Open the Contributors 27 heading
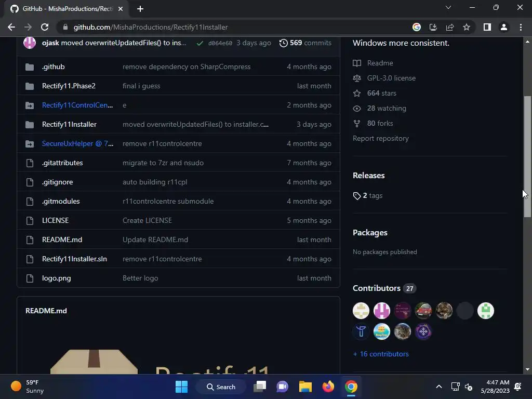532x399 pixels. pos(384,288)
